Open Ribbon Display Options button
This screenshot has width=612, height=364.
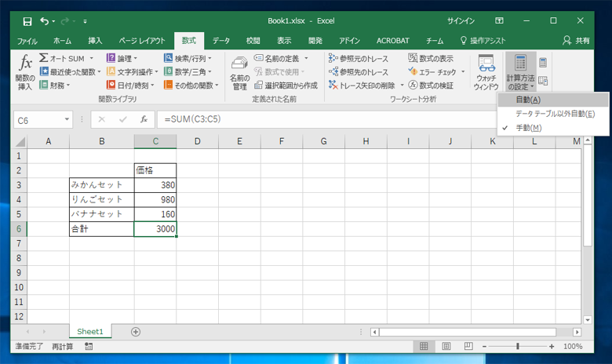point(499,20)
